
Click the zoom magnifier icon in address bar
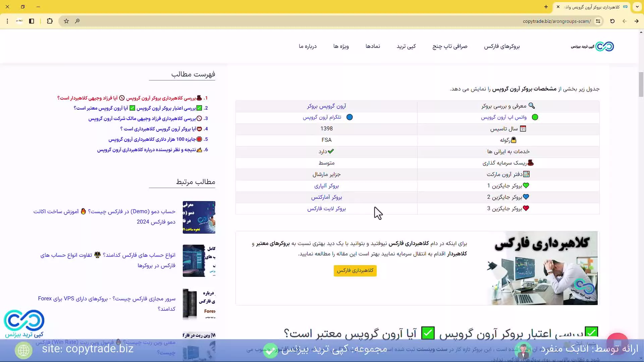(77, 21)
